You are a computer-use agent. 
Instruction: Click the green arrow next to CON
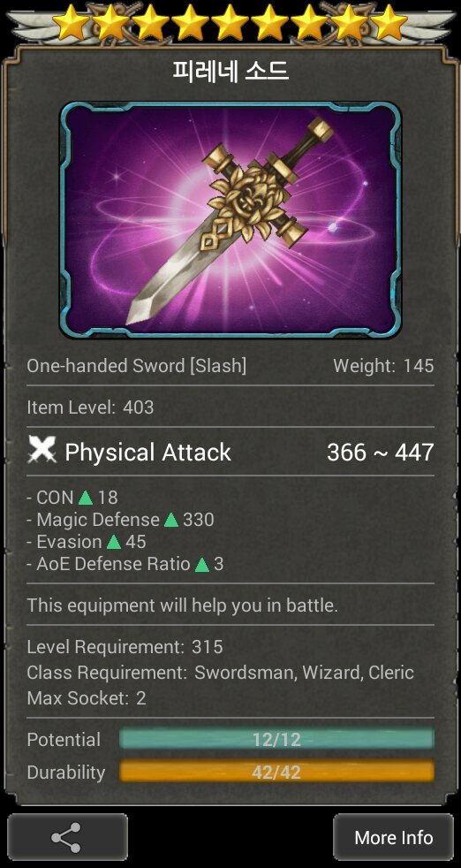click(x=86, y=498)
